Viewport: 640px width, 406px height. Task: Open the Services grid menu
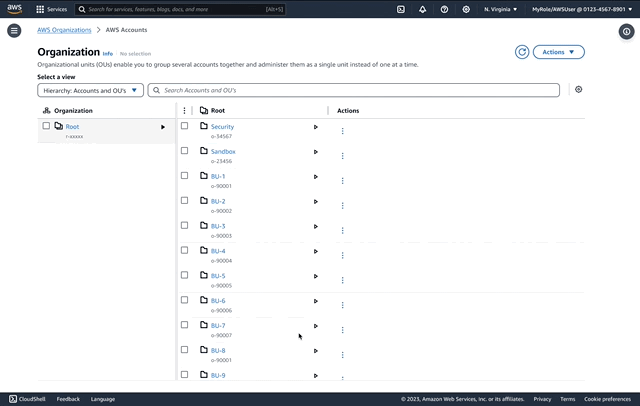[x=40, y=9]
